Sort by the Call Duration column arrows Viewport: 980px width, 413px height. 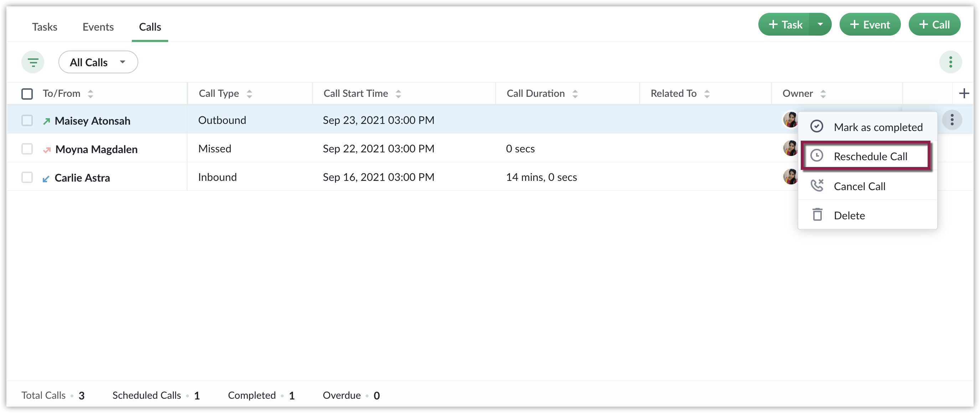coord(575,94)
